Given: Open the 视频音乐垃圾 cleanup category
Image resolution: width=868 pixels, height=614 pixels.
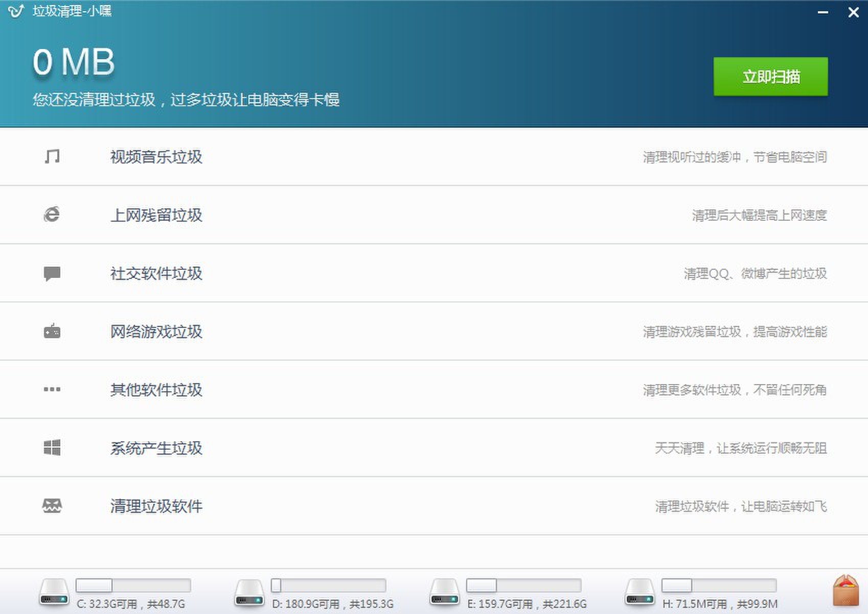Looking at the screenshot, I should pyautogui.click(x=155, y=157).
